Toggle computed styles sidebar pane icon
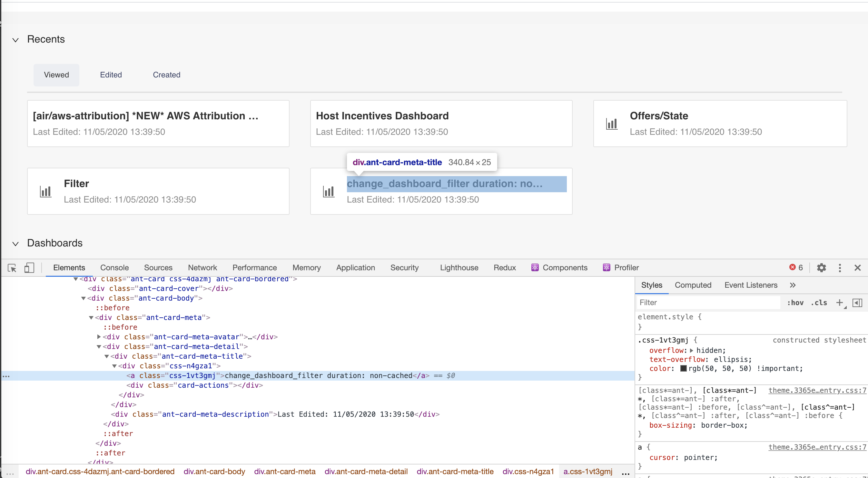 point(857,302)
